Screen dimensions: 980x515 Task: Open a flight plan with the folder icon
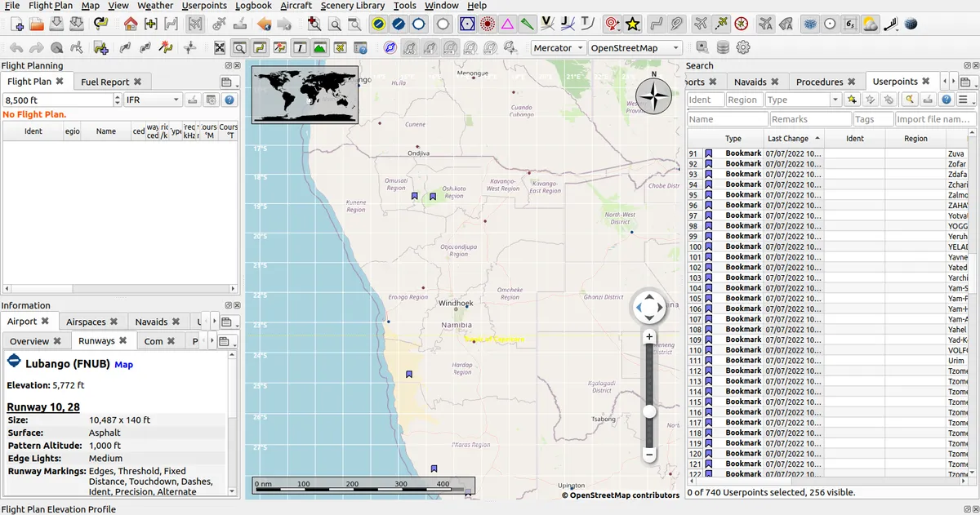click(x=37, y=24)
